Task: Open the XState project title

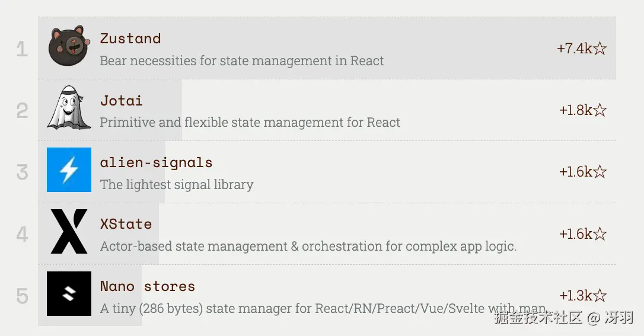Action: point(126,224)
